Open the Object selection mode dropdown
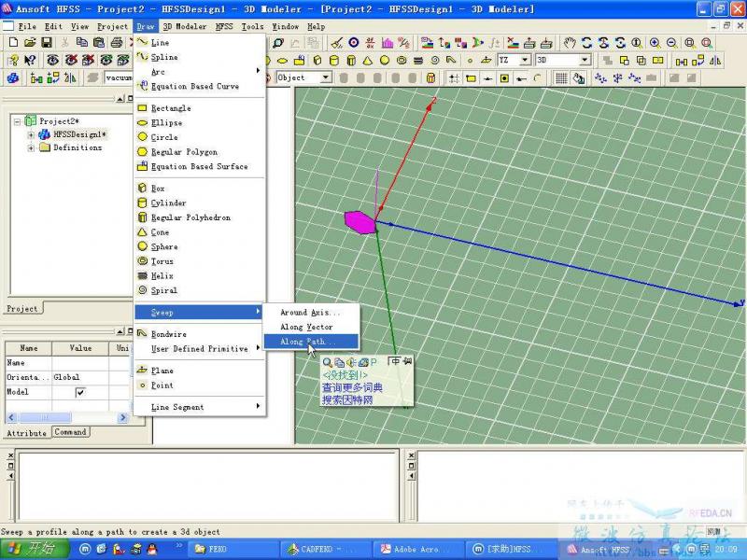 tap(326, 77)
